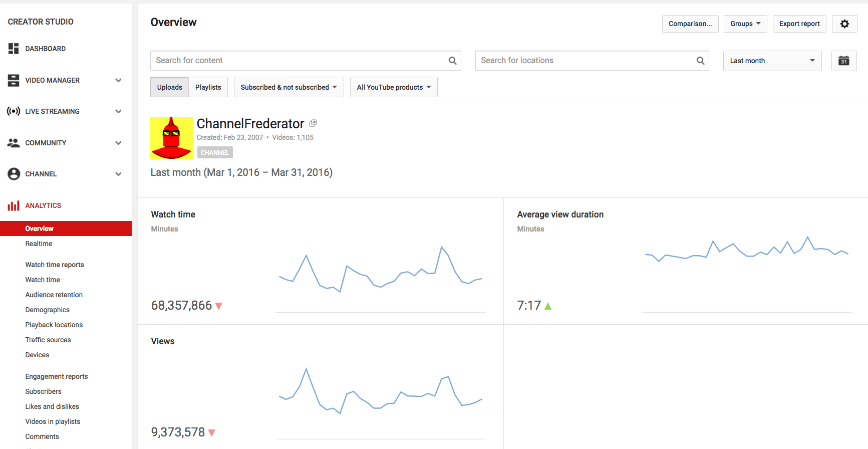The width and height of the screenshot is (868, 449).
Task: Click the ChannelFrederator channel name
Action: click(x=250, y=123)
